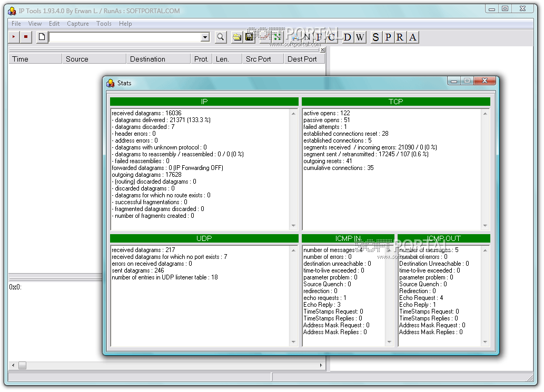Open the Help menu
This screenshot has width=544, height=392.
(x=125, y=24)
